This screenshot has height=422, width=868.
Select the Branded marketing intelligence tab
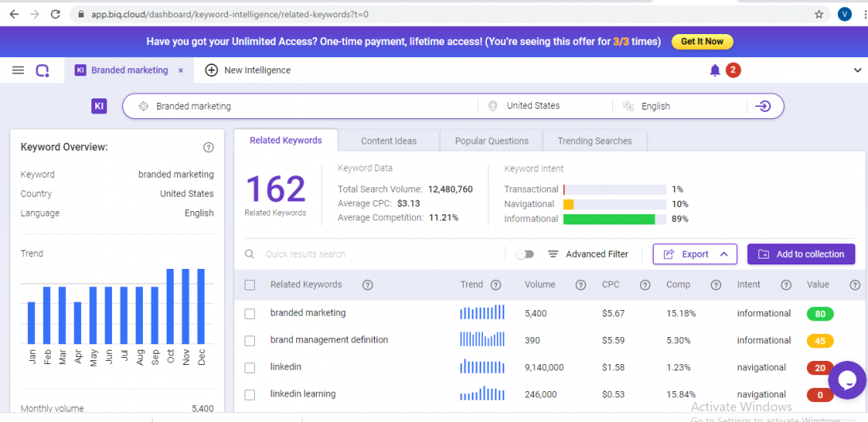(129, 71)
